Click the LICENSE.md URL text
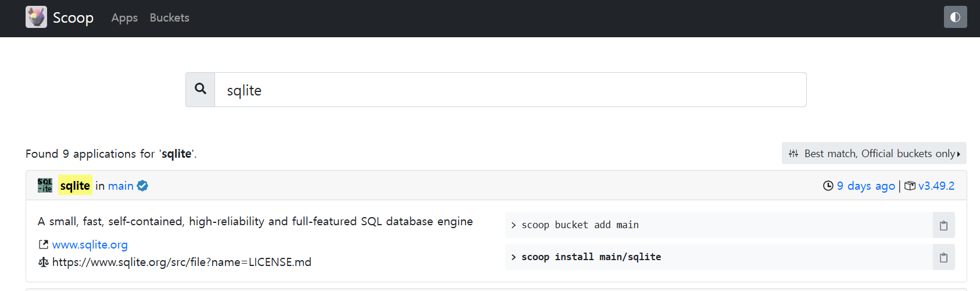Screen dimensions: 980x291 (x=182, y=262)
